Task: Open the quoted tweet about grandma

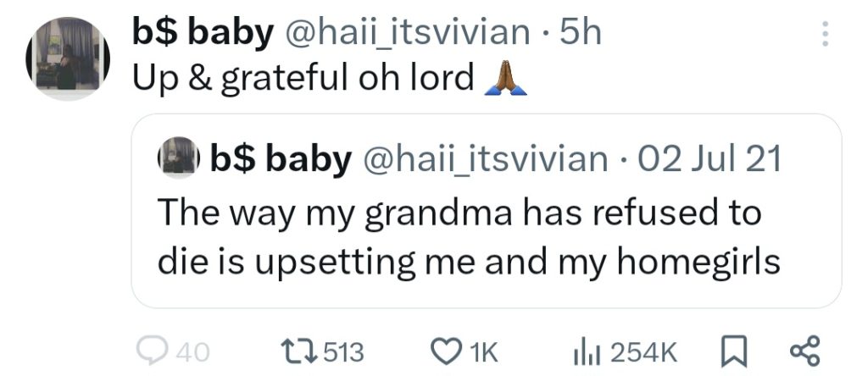Action: pyautogui.click(x=468, y=238)
